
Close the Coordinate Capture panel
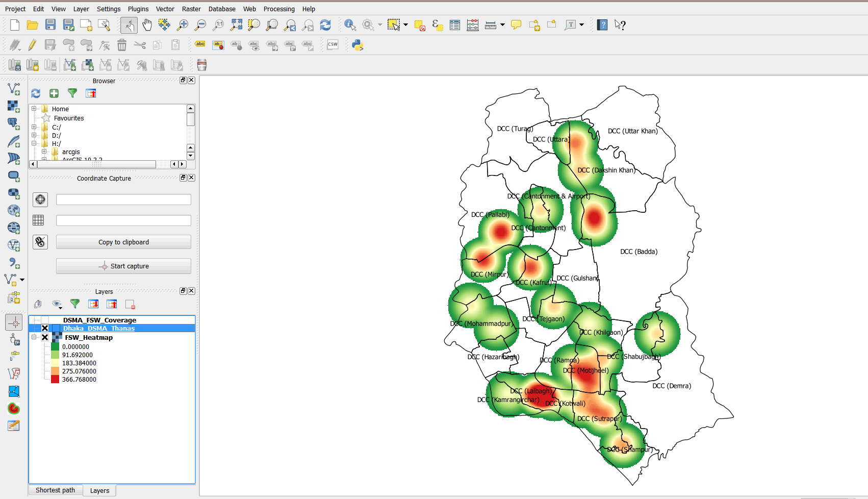pos(192,178)
